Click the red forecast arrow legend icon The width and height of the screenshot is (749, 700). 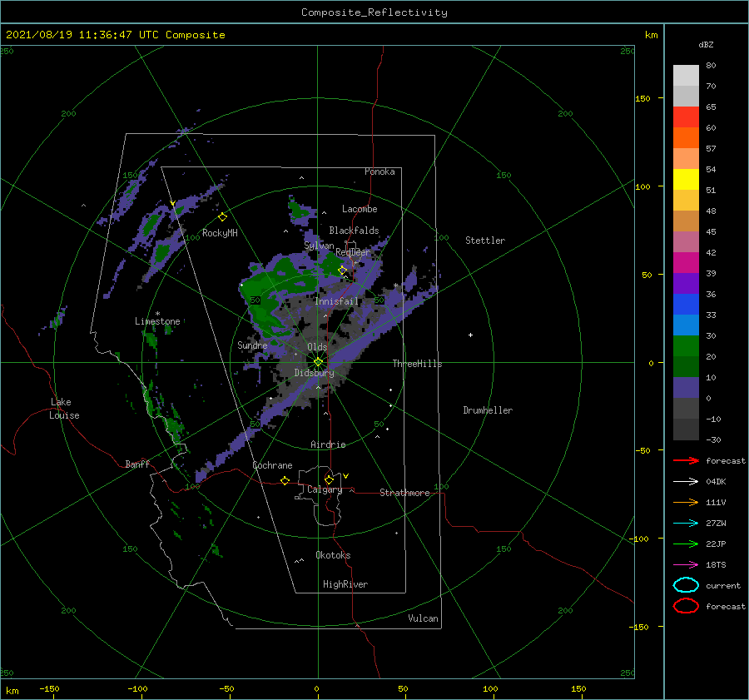click(686, 460)
